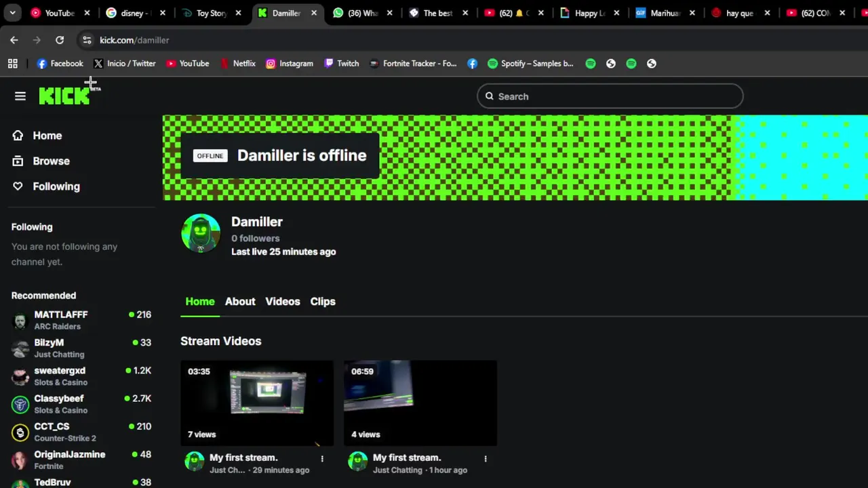The width and height of the screenshot is (868, 488).
Task: Reload the page
Action: tap(60, 40)
